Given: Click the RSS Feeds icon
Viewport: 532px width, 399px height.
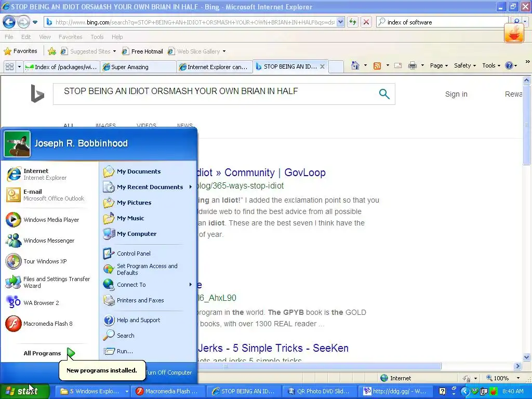Looking at the screenshot, I should click(x=377, y=66).
